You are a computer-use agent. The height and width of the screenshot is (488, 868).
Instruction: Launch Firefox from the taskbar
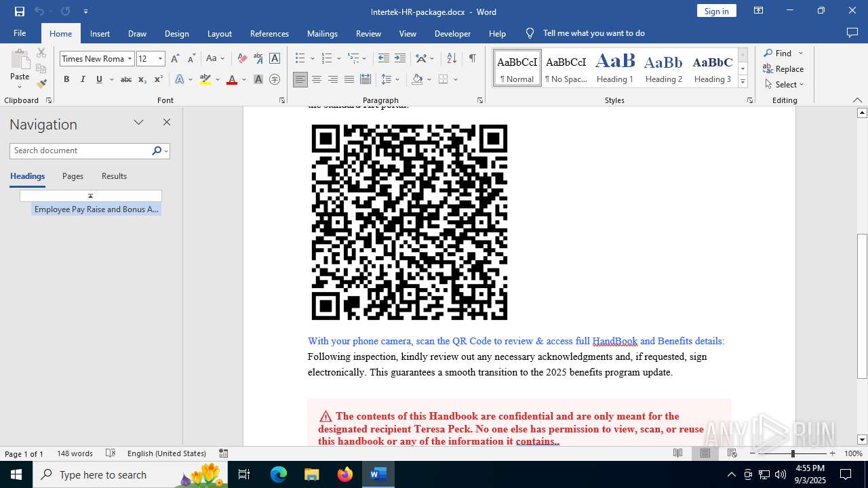(x=345, y=474)
